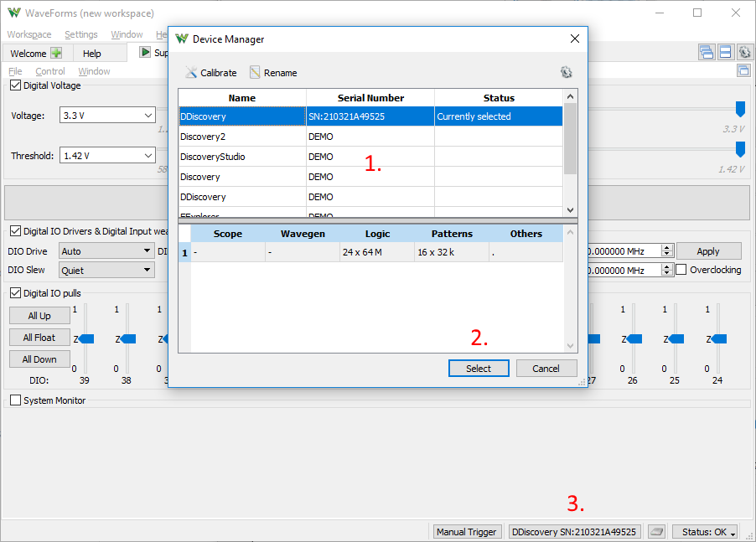
Task: Click the 3.3 V voltage slider handle
Action: (740, 109)
